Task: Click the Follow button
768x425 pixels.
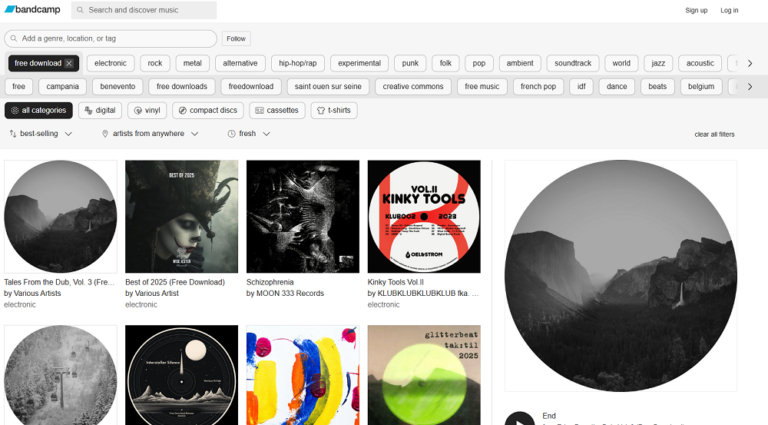Action: coord(236,39)
